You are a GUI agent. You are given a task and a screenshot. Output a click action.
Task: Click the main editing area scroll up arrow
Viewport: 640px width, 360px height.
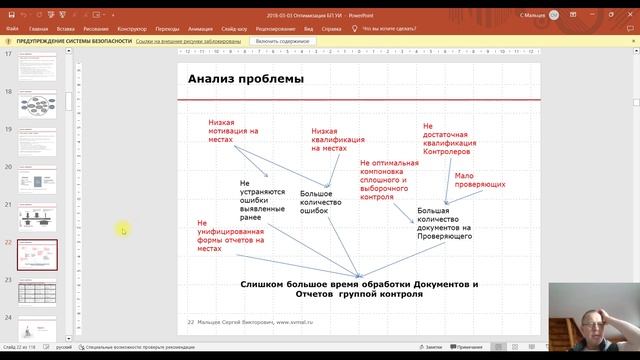click(636, 51)
